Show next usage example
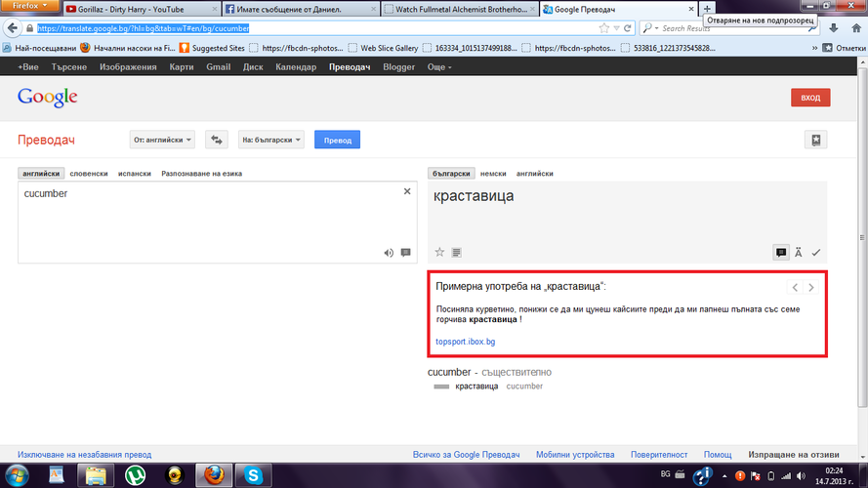The image size is (868, 488). tap(811, 287)
